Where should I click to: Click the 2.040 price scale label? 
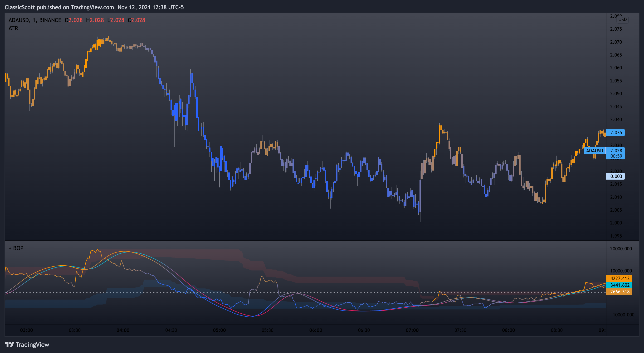click(x=616, y=119)
